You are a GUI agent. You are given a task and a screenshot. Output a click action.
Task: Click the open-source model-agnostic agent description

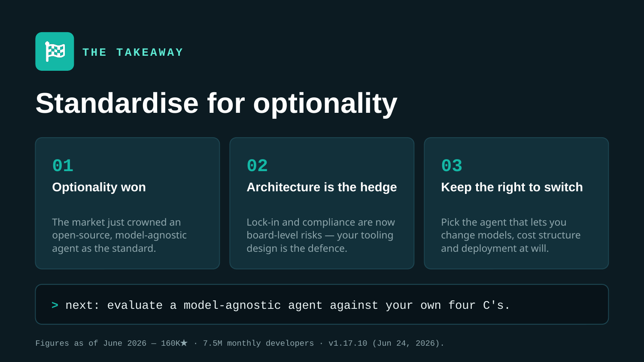coord(119,235)
